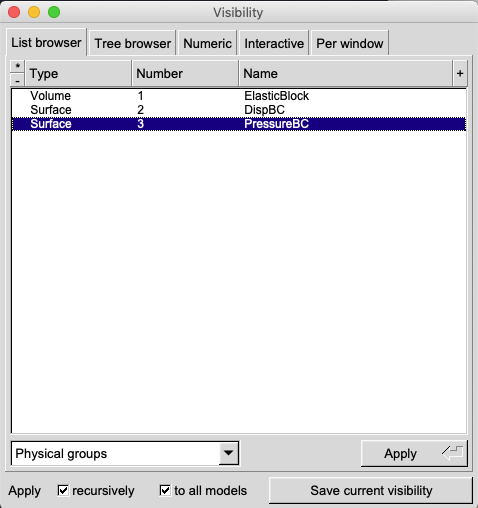Open the Per window tab

tap(350, 43)
